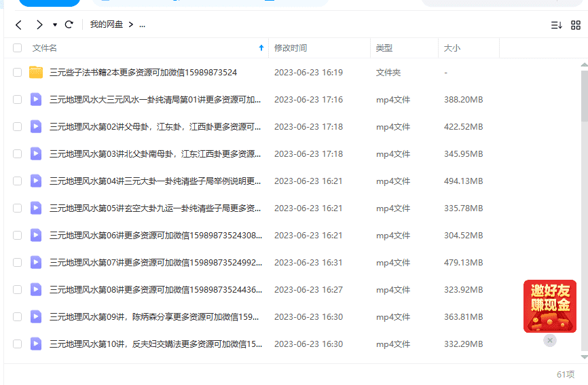Check the box for the 第01讲 video

[x=18, y=100]
